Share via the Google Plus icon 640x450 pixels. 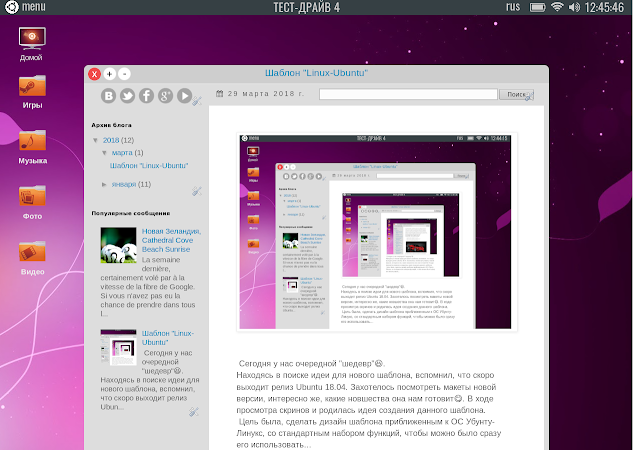[x=165, y=96]
